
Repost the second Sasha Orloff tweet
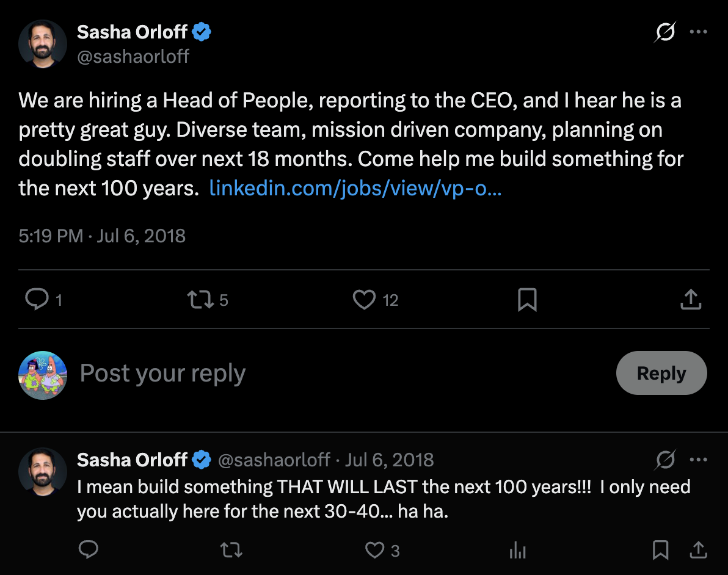point(231,551)
